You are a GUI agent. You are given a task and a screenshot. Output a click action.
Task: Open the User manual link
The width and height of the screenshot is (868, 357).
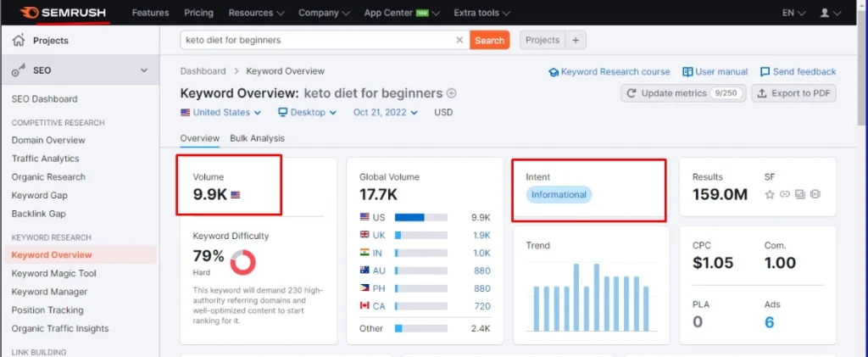715,72
